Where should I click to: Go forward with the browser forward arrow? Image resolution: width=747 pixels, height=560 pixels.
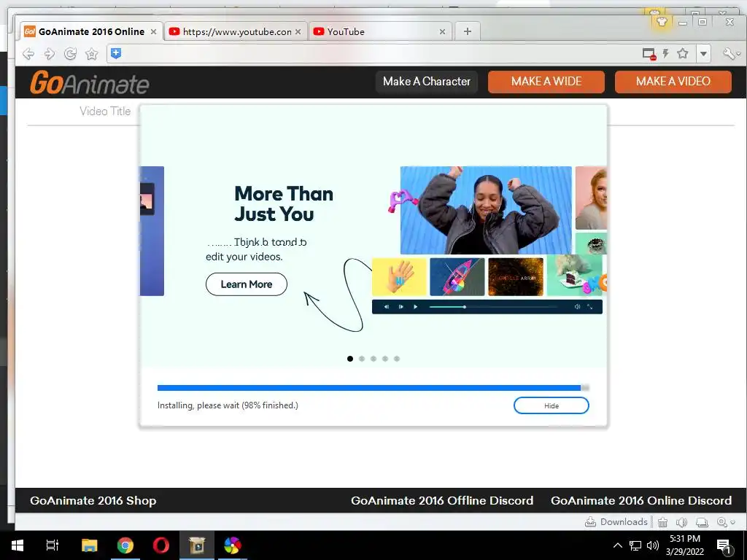[50, 54]
